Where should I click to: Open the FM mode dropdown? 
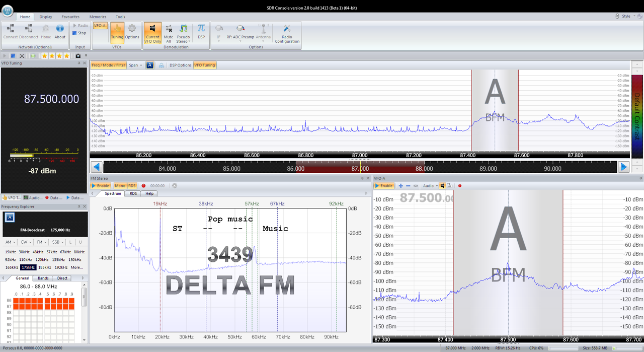(x=41, y=242)
